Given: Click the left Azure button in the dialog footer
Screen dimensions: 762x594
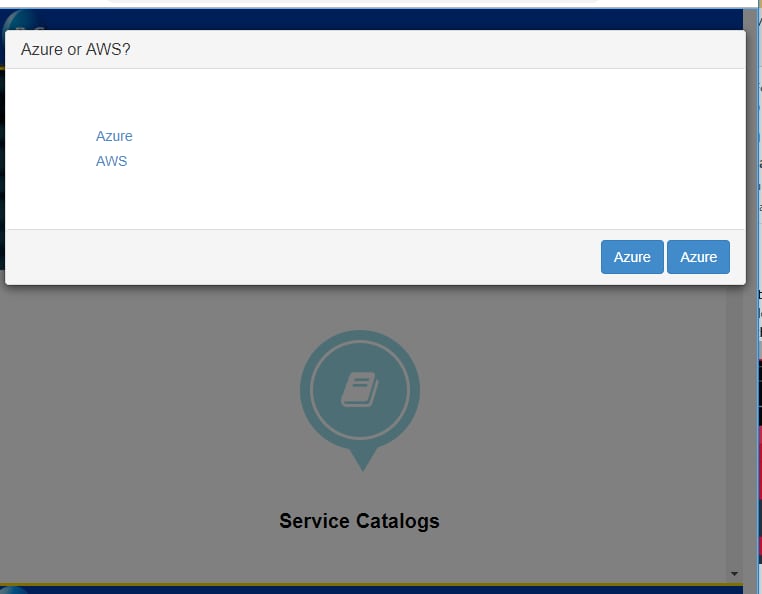Looking at the screenshot, I should point(632,257).
